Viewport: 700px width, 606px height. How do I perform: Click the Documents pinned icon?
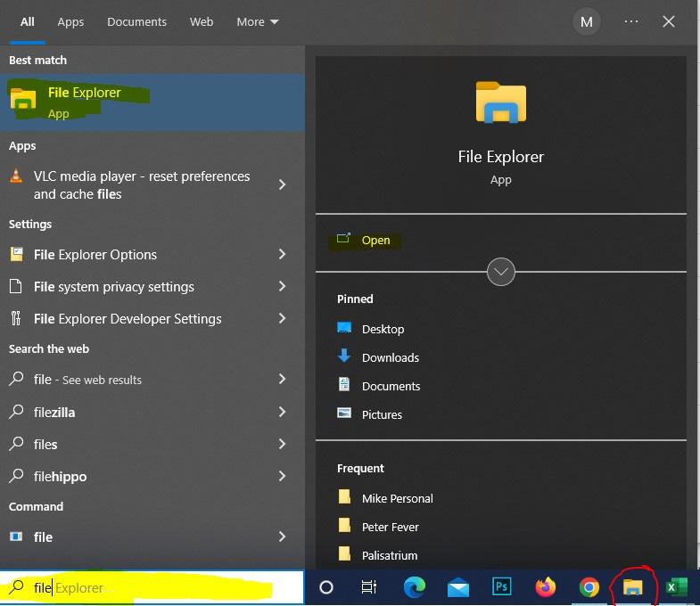[x=344, y=384]
